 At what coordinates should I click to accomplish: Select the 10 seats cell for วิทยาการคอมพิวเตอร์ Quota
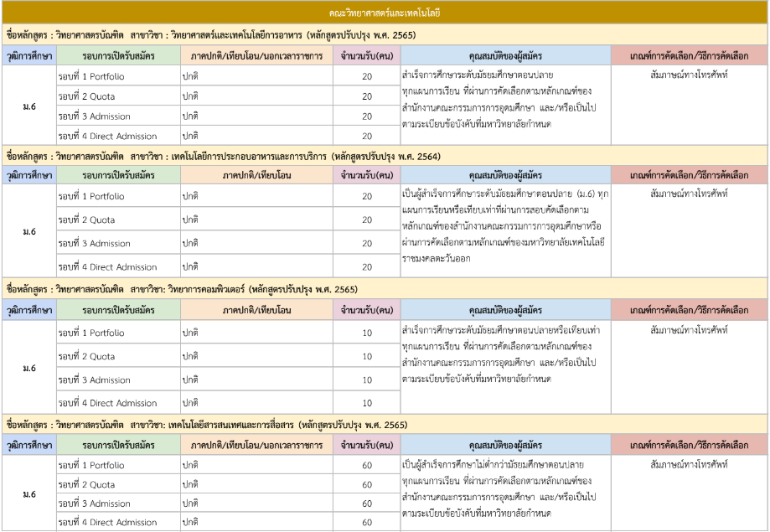367,357
